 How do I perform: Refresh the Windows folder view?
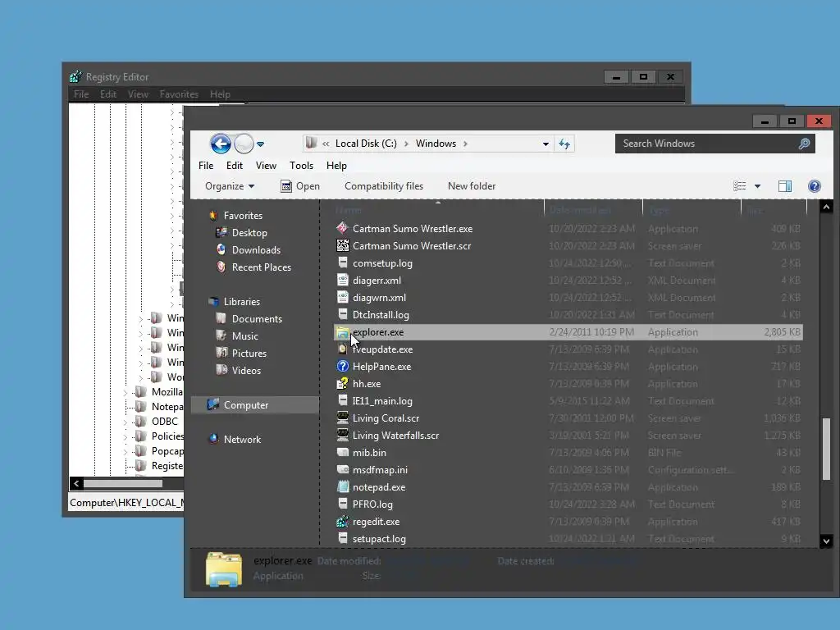(x=564, y=144)
